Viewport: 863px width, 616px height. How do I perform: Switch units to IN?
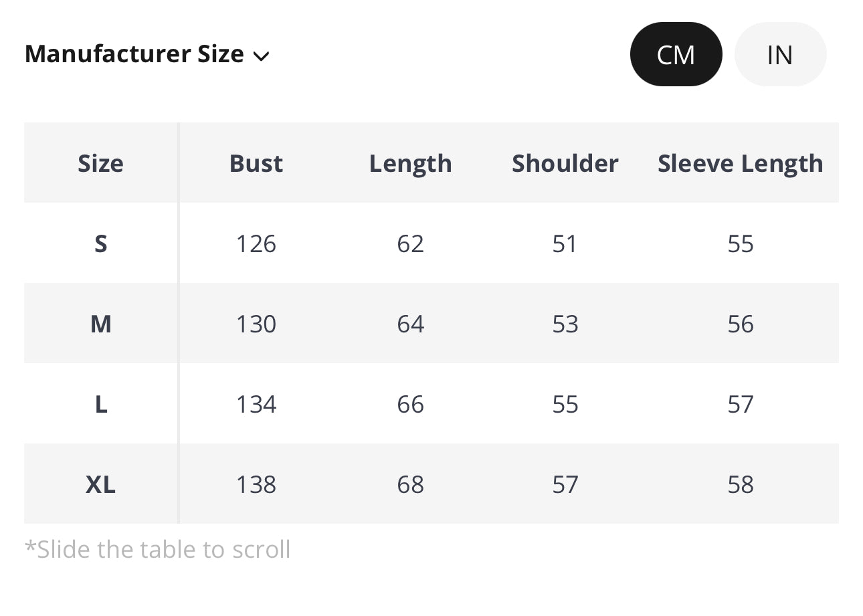[x=780, y=54]
